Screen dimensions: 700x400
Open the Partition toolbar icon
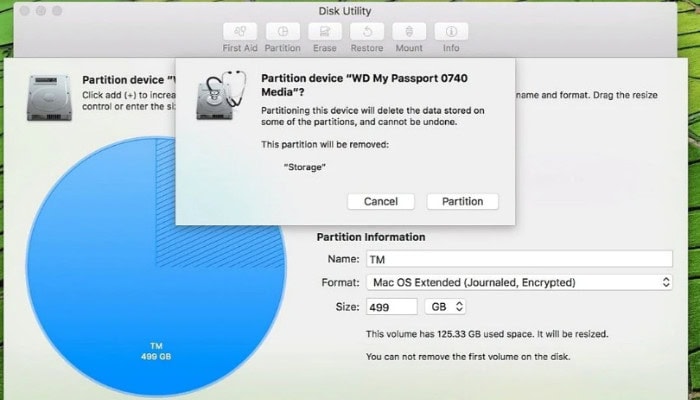tap(283, 31)
